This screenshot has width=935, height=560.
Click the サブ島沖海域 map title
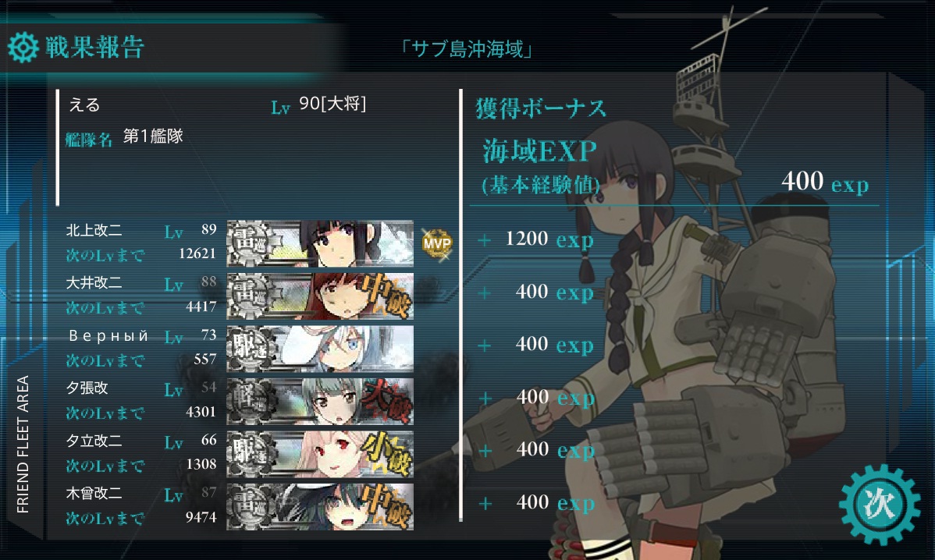(x=467, y=49)
